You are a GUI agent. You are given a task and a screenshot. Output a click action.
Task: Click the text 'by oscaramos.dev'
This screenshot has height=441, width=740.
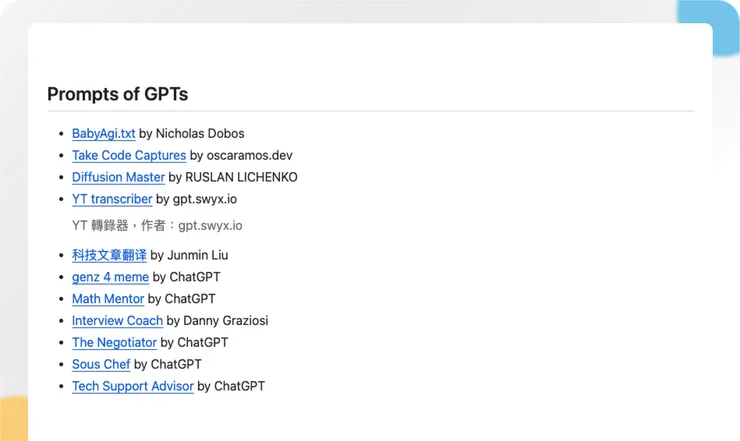coord(241,155)
